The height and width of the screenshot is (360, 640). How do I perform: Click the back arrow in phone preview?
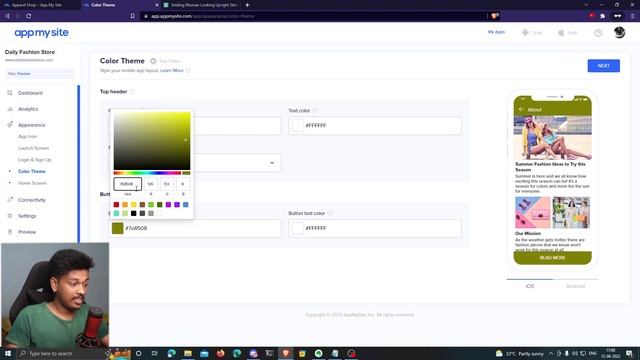(521, 109)
